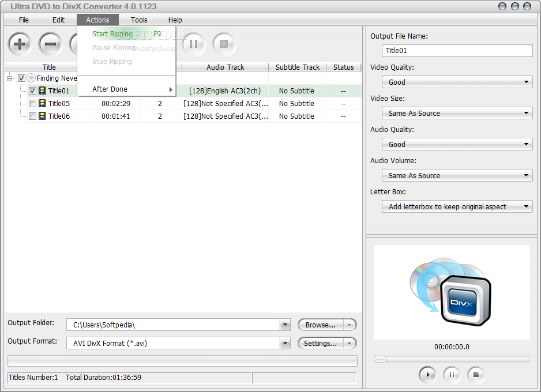Click the preview play button
Screen dimensions: 541x392
tap(427, 374)
